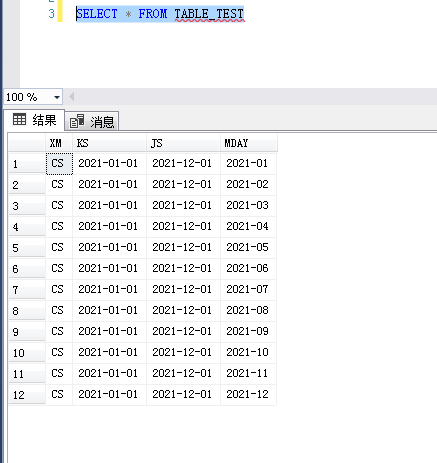Click TABLE_TEST in the query editor
Image resolution: width=437 pixels, height=463 pixels.
pyautogui.click(x=209, y=14)
